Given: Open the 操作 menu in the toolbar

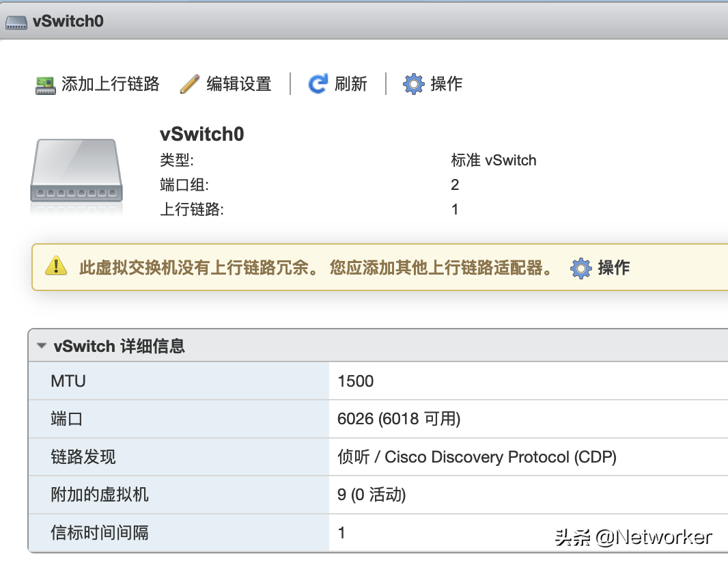Looking at the screenshot, I should (x=432, y=84).
